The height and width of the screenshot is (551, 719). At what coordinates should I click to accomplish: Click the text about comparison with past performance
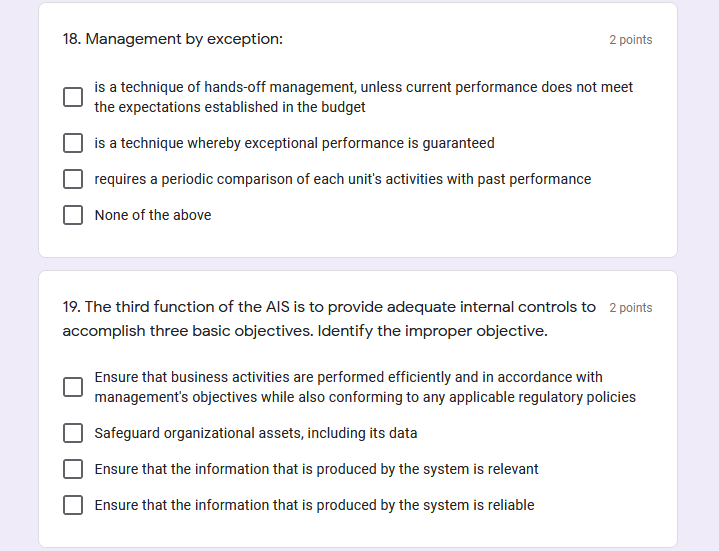pyautogui.click(x=342, y=179)
